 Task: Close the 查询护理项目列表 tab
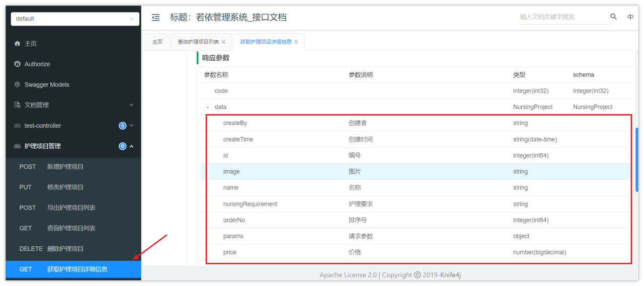pyautogui.click(x=224, y=42)
